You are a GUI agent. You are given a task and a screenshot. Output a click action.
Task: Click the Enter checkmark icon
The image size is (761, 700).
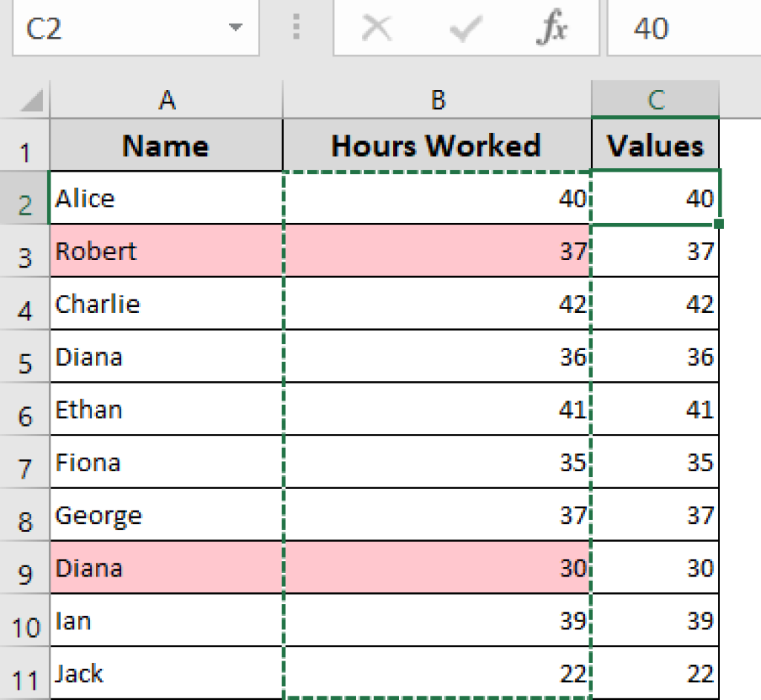(x=464, y=28)
